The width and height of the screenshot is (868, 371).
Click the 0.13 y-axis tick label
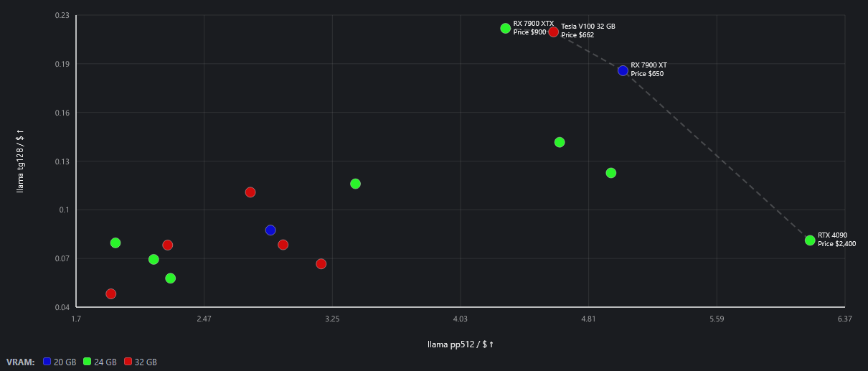(62, 161)
